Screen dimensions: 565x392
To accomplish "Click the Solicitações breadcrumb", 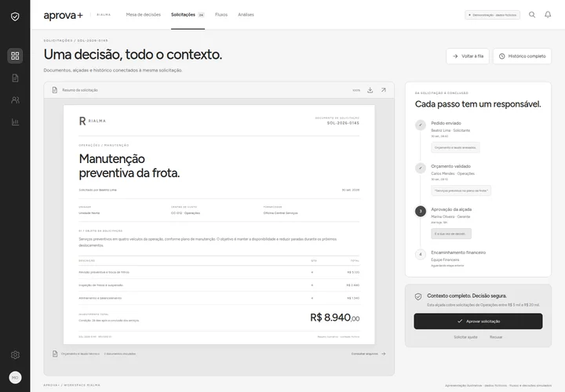I will (57, 41).
